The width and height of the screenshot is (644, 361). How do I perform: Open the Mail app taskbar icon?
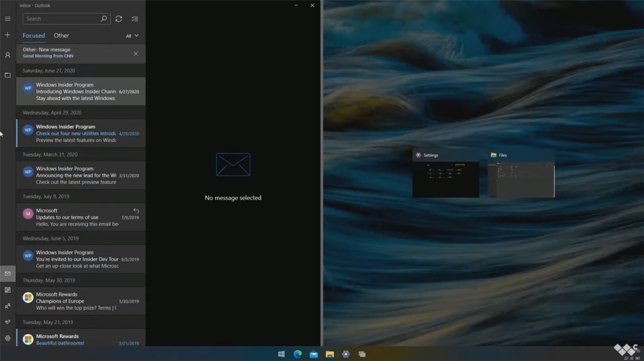pos(314,354)
